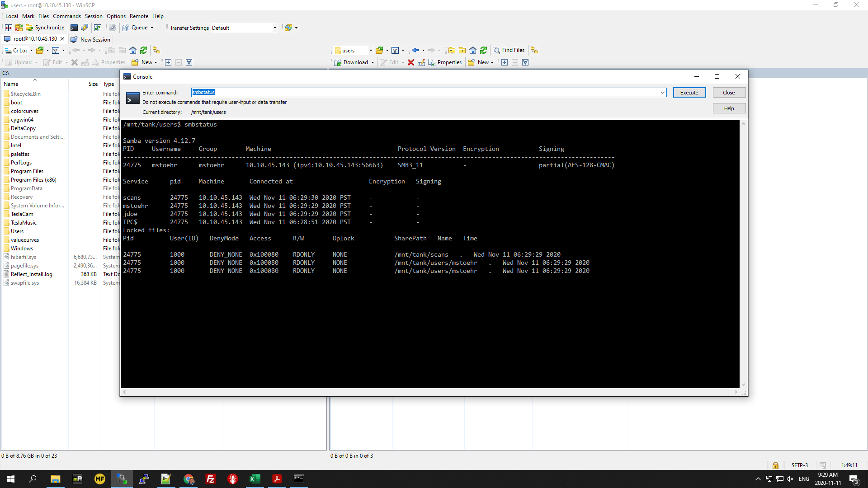Open the Files menu
868x488 pixels.
point(43,16)
